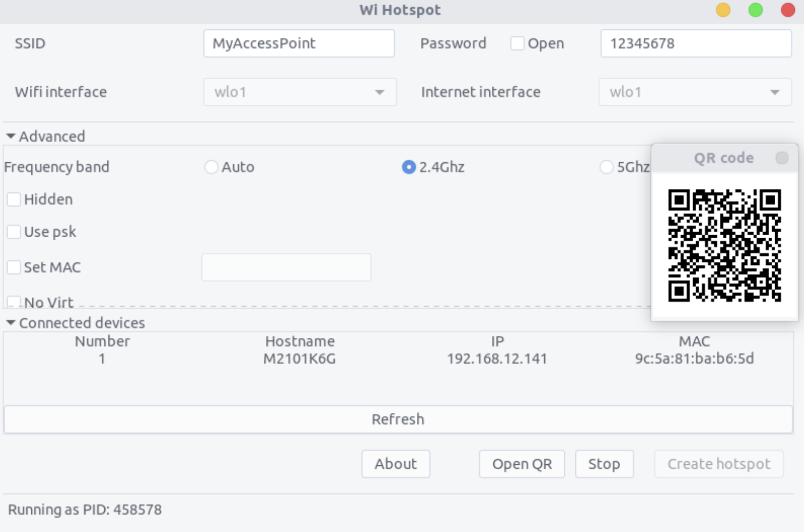The width and height of the screenshot is (804, 532).
Task: Click device number 1 in the list
Action: point(102,358)
